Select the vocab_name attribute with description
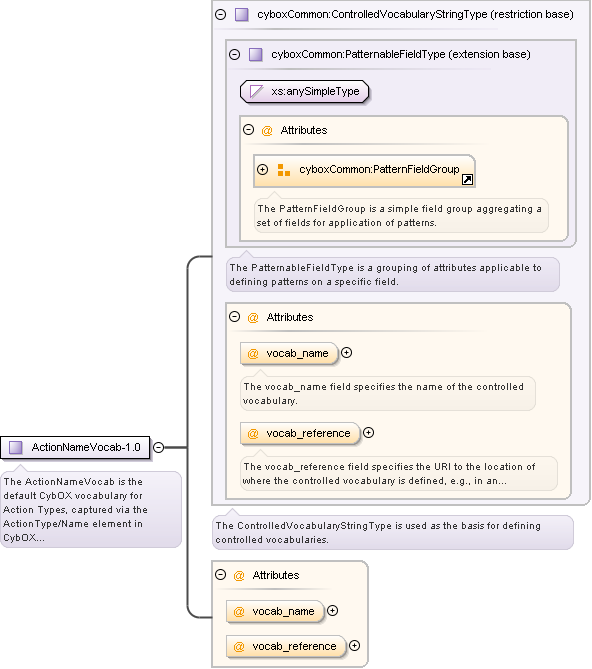This screenshot has width=592, height=669. pyautogui.click(x=289, y=354)
